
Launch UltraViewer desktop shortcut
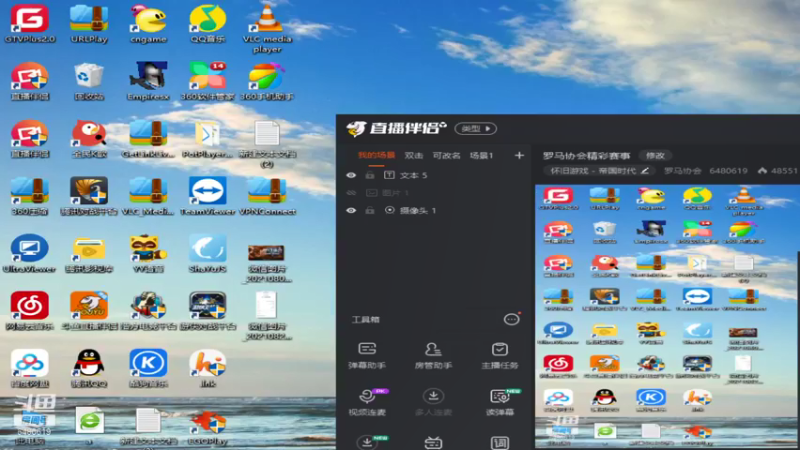(x=30, y=254)
